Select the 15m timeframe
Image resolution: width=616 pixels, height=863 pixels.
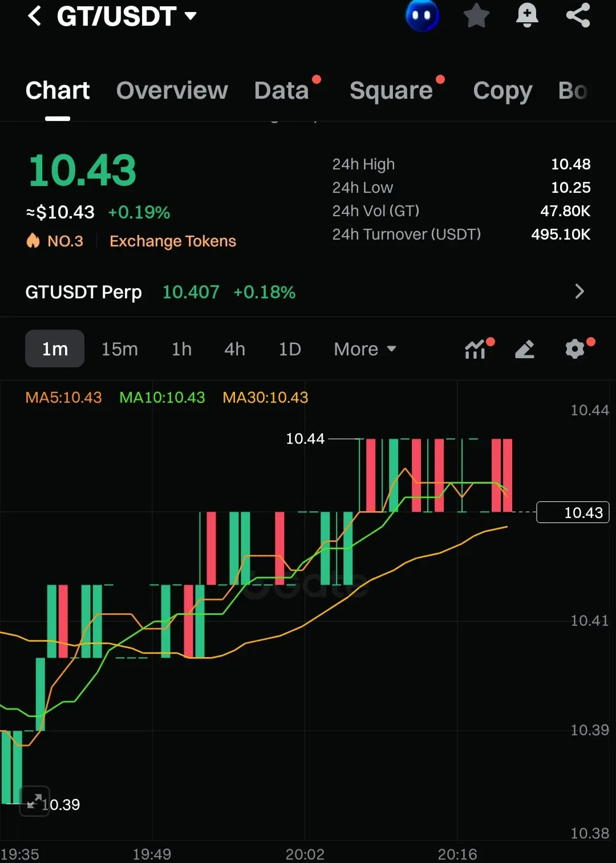pos(120,349)
